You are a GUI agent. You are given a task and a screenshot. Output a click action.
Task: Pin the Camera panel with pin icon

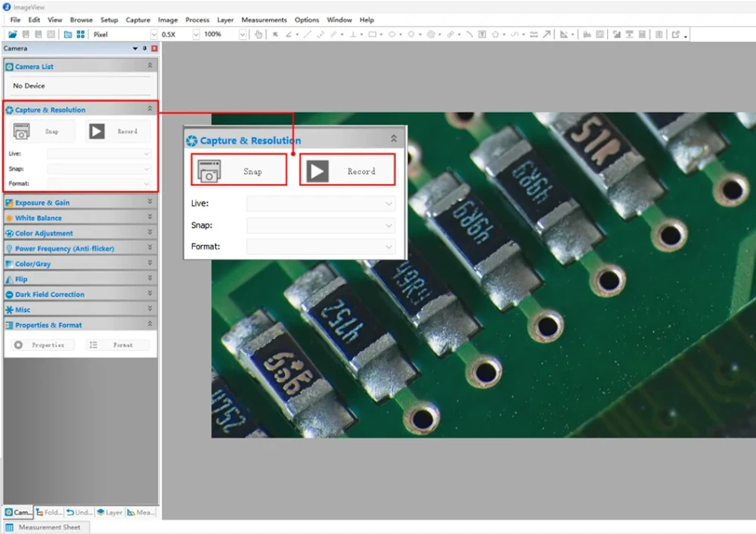click(x=145, y=48)
